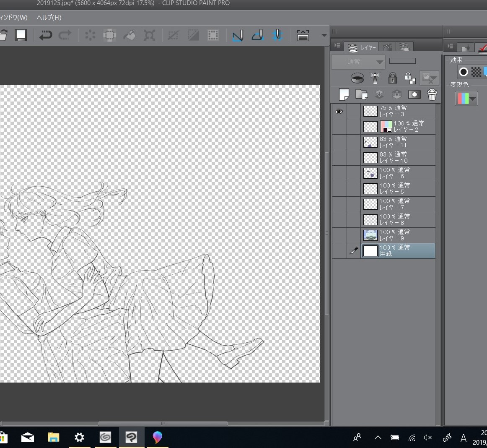The height and width of the screenshot is (448, 487).
Task: Open the blending mode 通常 dropdown
Action: [358, 62]
